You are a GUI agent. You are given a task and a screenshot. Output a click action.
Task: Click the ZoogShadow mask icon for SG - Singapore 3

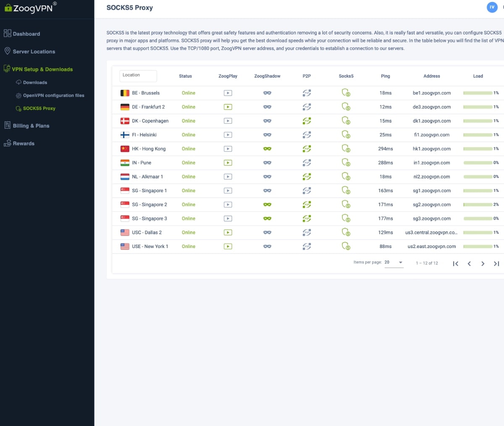267,219
